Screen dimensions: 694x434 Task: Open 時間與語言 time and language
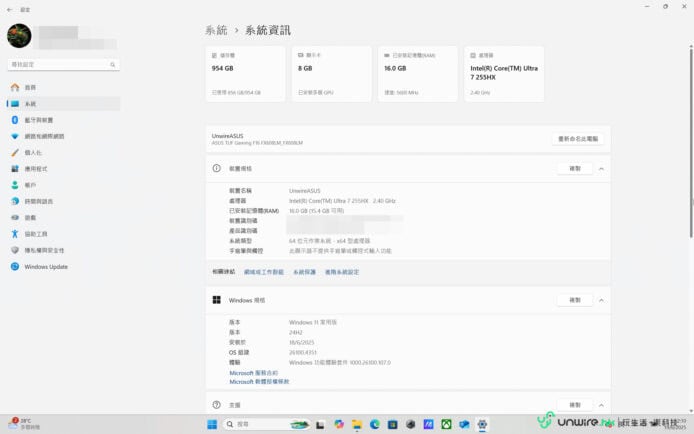click(x=39, y=201)
